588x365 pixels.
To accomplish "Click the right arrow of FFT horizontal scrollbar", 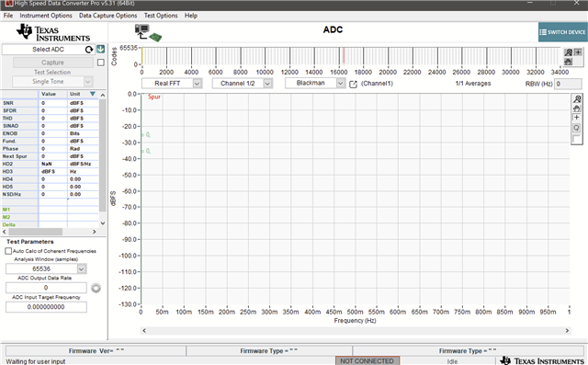I will tap(567, 331).
